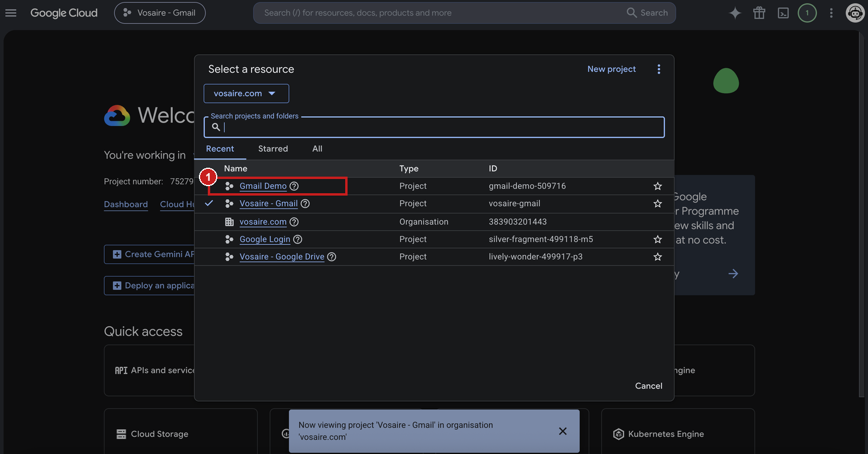Activate the Cloud Shell terminal icon
This screenshot has width=868, height=454.
[783, 13]
